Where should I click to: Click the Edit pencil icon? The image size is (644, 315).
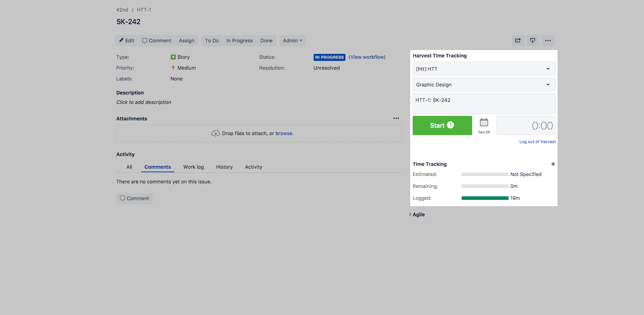coord(121,40)
